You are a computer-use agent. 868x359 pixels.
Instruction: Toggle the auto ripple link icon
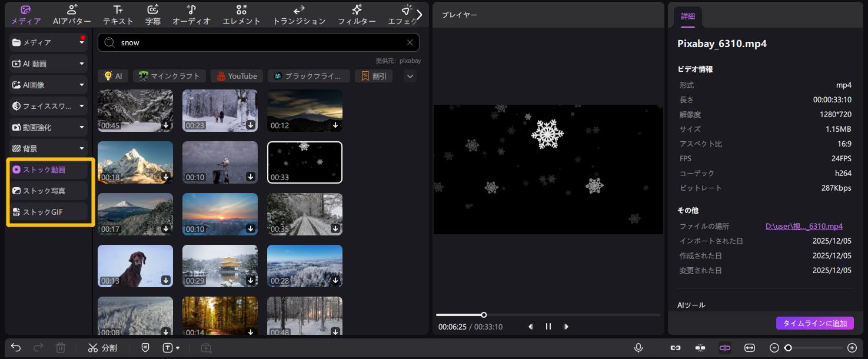point(725,348)
